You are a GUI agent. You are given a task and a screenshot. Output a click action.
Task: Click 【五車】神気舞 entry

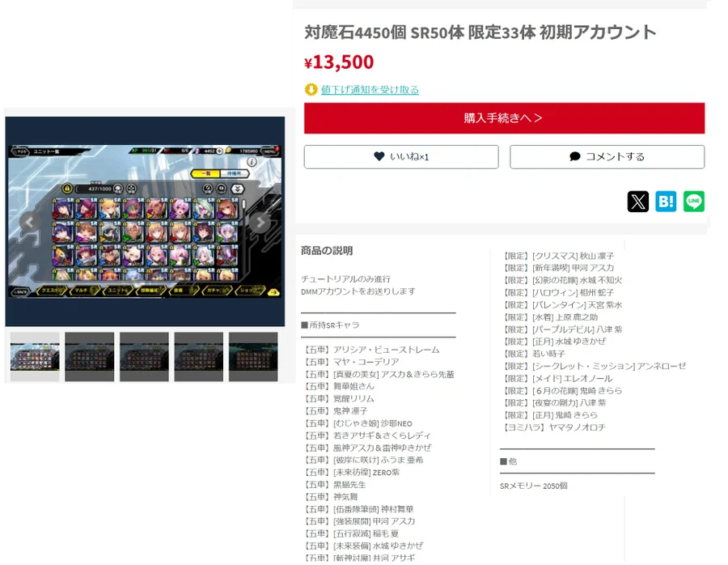[330, 497]
